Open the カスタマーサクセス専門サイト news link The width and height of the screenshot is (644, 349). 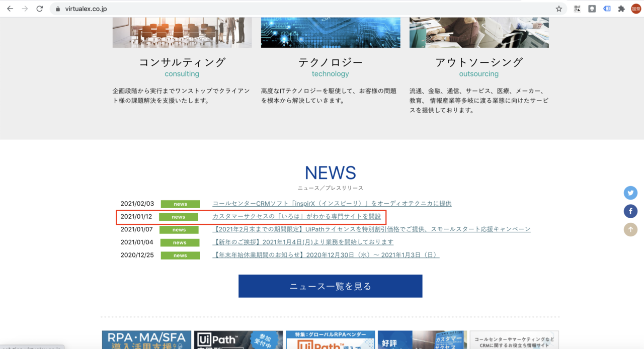point(297,217)
